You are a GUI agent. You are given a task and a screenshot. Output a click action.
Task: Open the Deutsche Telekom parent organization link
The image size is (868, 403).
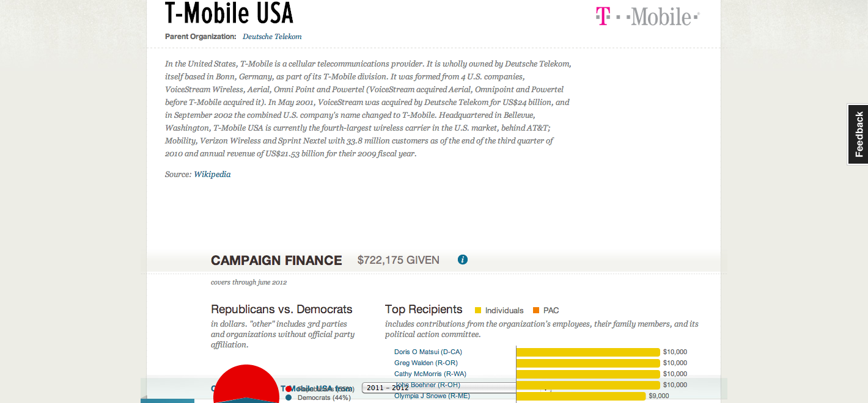click(x=272, y=37)
